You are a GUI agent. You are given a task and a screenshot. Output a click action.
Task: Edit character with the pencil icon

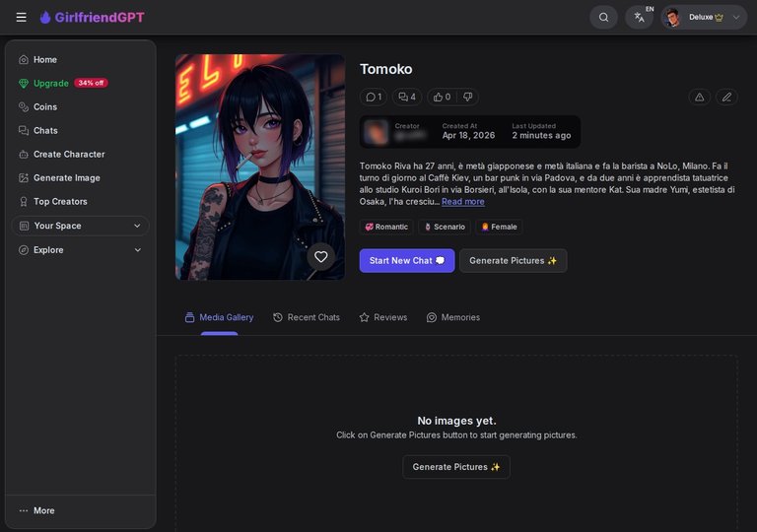[726, 97]
